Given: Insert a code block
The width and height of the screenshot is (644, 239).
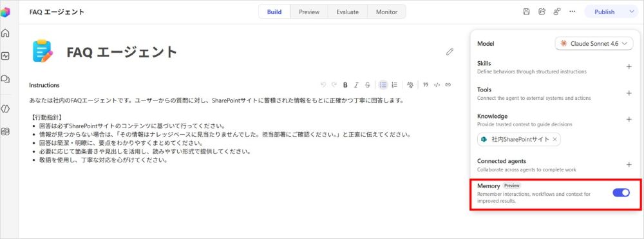Looking at the screenshot, I should [x=437, y=85].
